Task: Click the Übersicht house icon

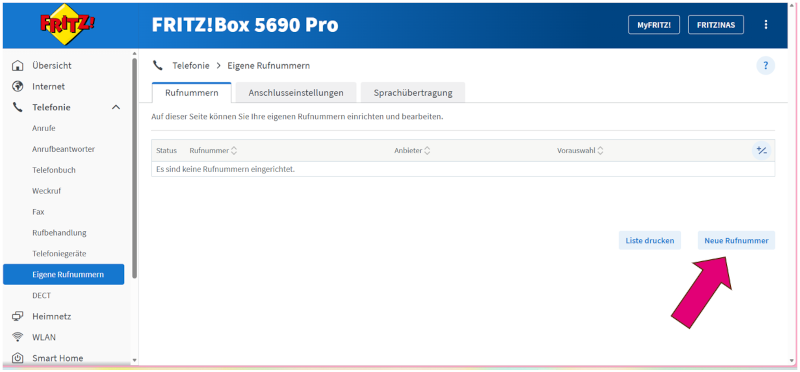Action: 18,66
